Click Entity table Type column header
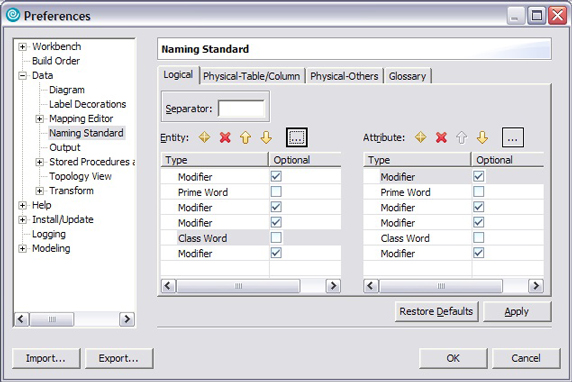 tap(214, 160)
